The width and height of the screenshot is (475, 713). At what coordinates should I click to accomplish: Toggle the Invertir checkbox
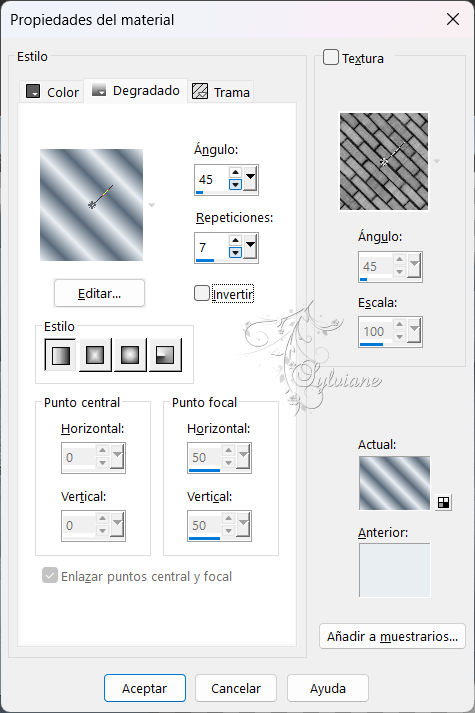pos(201,293)
